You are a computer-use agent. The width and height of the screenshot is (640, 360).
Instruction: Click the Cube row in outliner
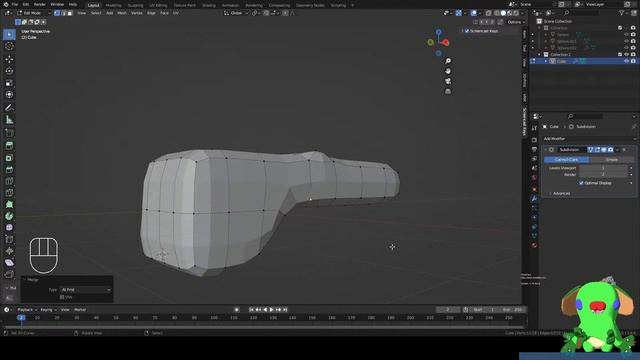[584, 61]
